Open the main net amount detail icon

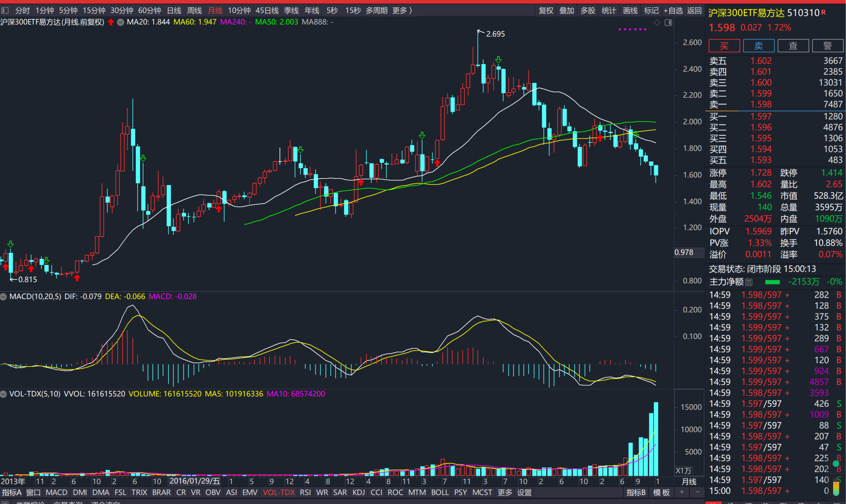[749, 282]
